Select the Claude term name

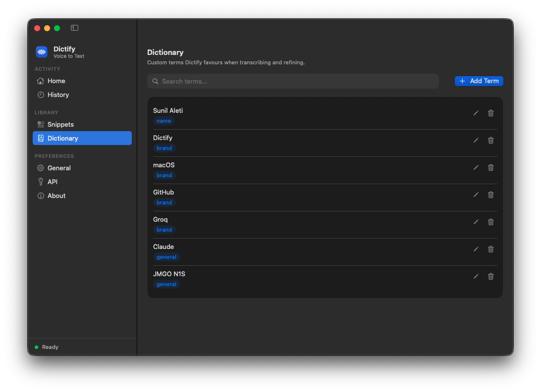[163, 247]
